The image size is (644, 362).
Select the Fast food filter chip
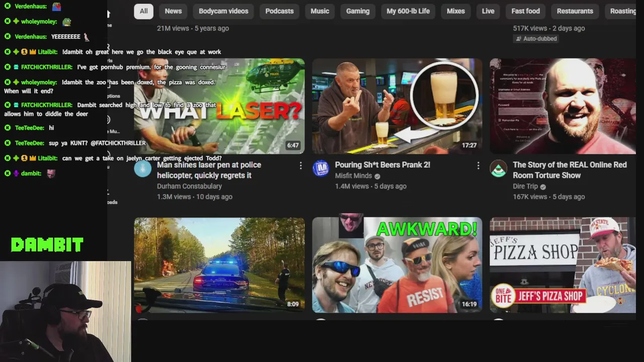point(525,11)
